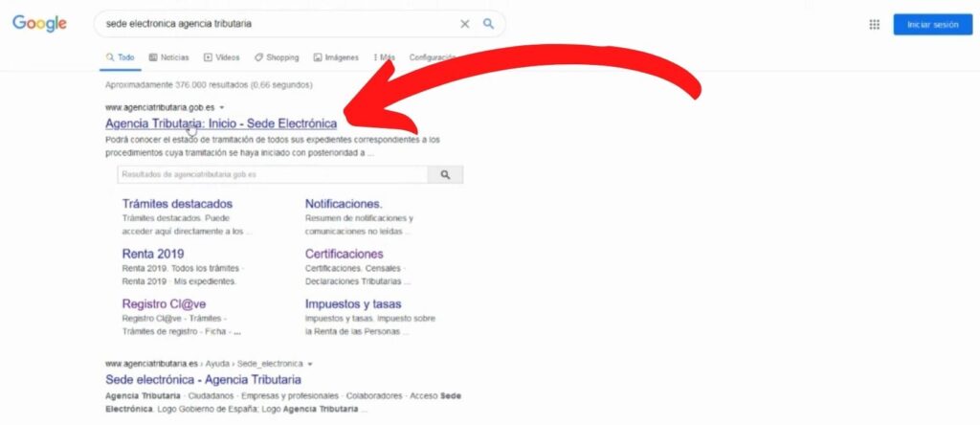Click the Aproximadamente 376.000 resultados text
This screenshot has height=425, width=980.
coord(209,84)
